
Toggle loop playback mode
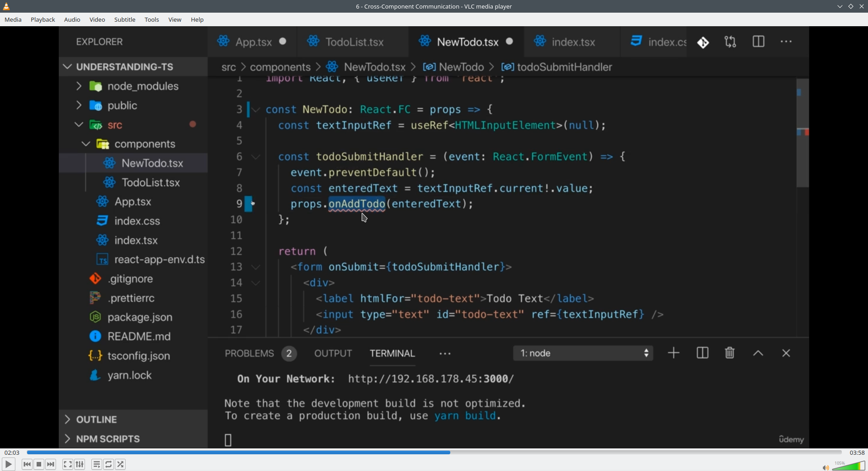(109, 464)
